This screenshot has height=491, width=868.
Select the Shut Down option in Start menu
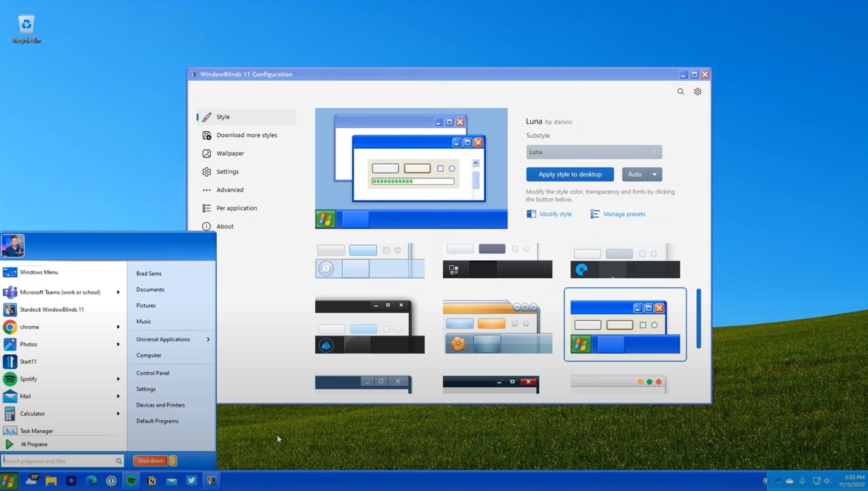150,460
